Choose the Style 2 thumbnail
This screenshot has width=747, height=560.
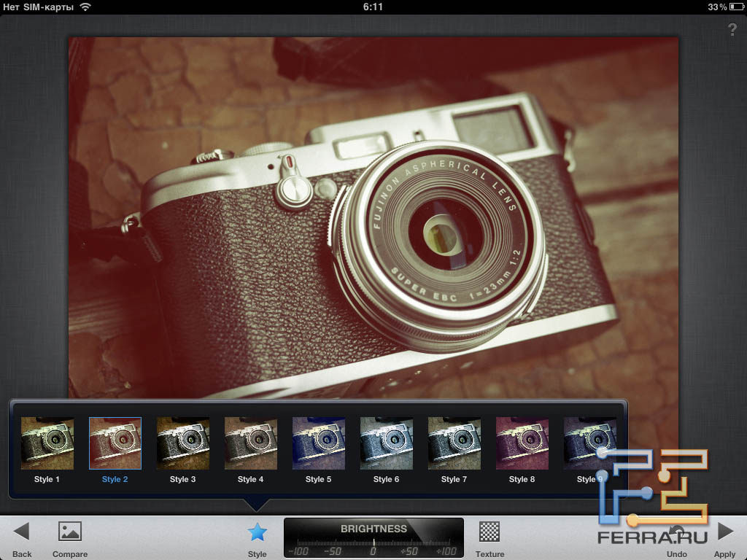[x=115, y=443]
